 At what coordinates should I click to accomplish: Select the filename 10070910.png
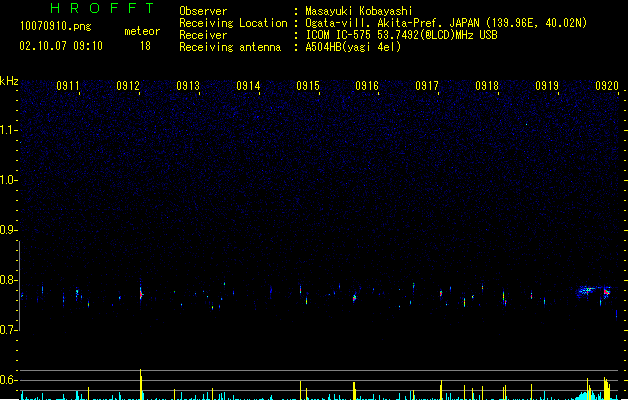(x=55, y=26)
